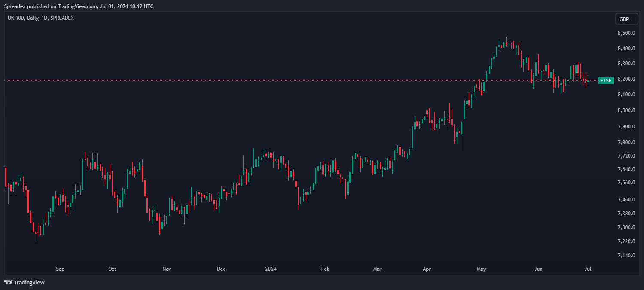
Task: Select the 7,380.0 price axis label
Action: [x=627, y=214]
